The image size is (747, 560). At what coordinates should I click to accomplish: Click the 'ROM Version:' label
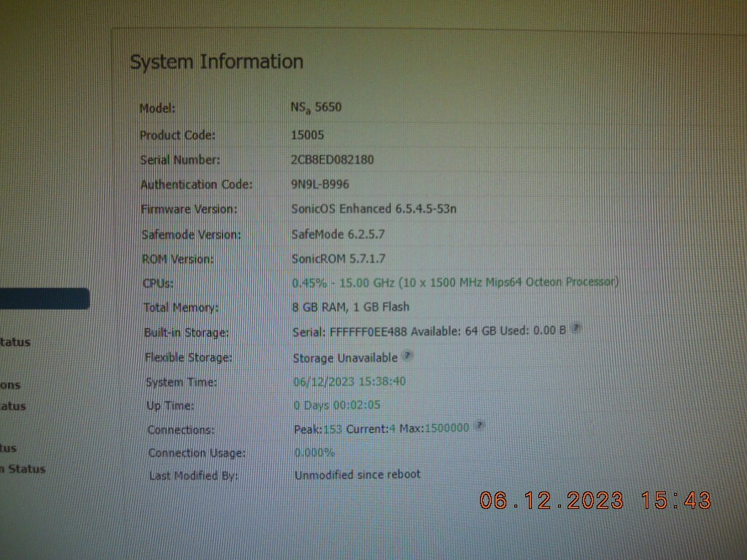(178, 259)
